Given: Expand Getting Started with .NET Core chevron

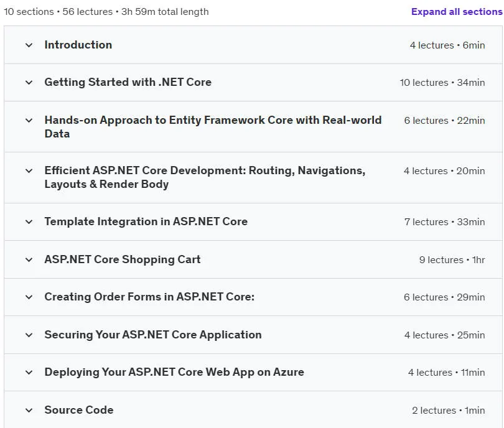Looking at the screenshot, I should click(29, 83).
